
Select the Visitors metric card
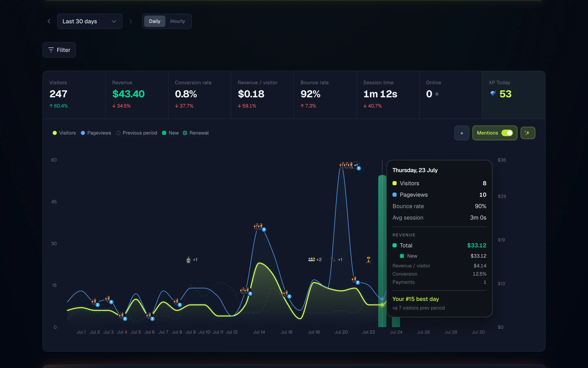[74, 95]
